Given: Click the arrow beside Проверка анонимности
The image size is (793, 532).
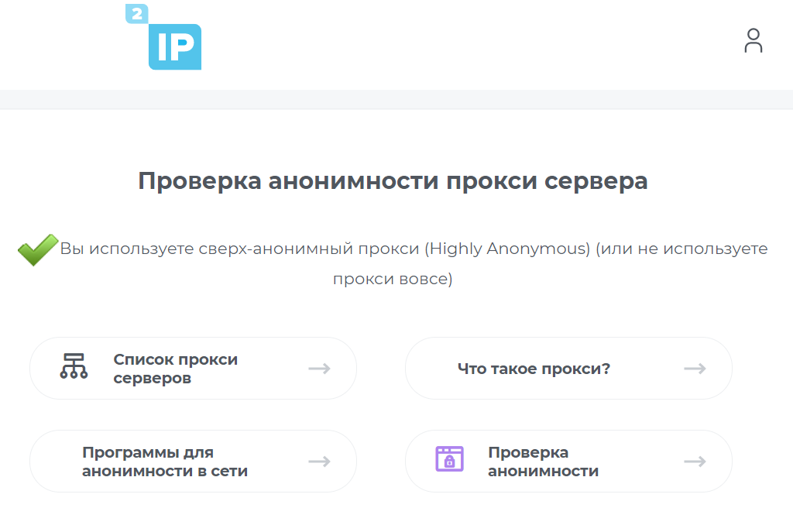Looking at the screenshot, I should click(695, 462).
